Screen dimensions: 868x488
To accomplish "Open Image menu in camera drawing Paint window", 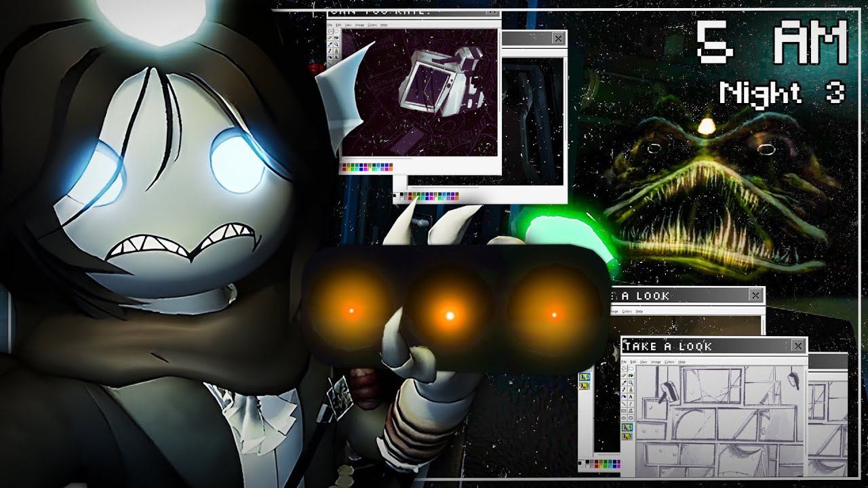I will pos(360,24).
